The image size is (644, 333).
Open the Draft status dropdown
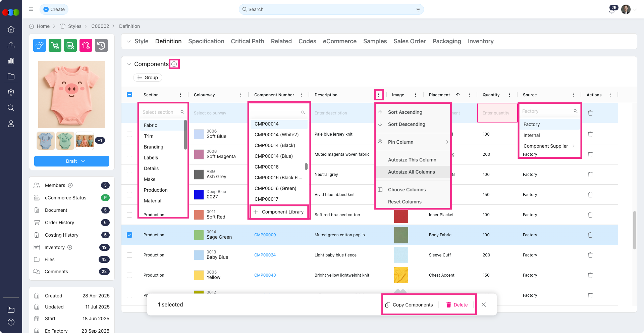72,161
